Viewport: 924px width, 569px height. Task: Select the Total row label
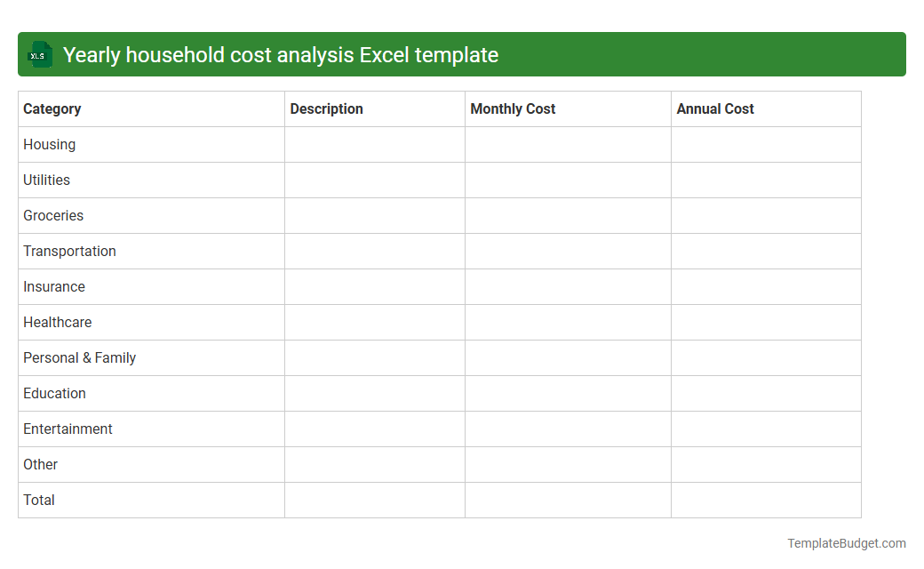point(39,500)
